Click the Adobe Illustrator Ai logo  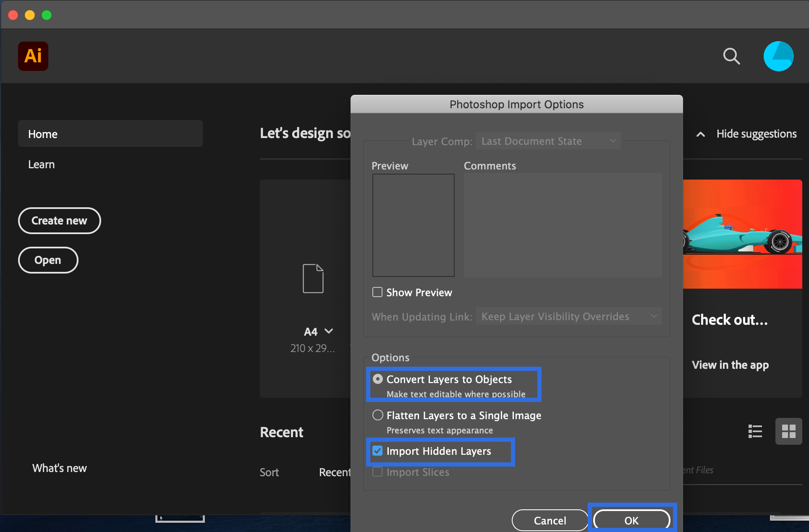[33, 56]
